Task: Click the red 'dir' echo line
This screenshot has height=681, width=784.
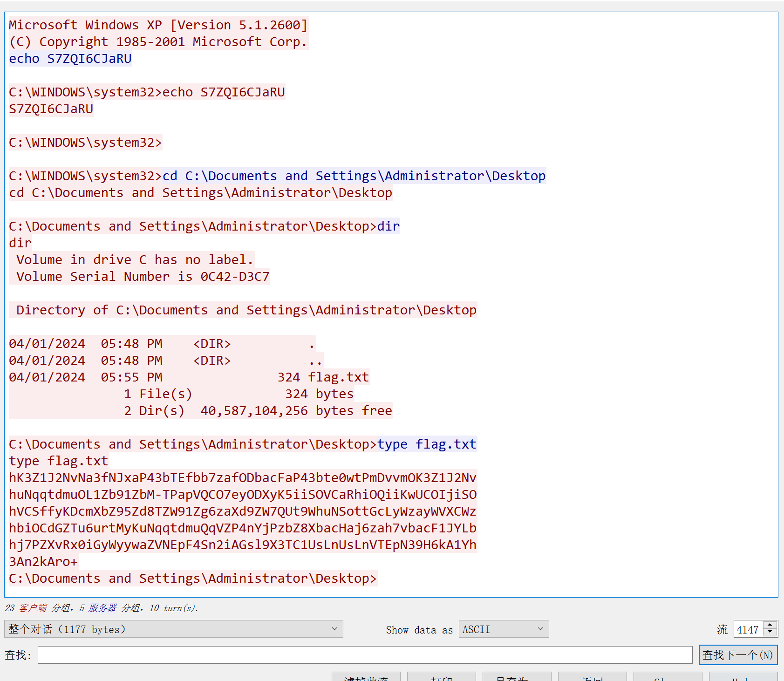Action: tap(20, 243)
